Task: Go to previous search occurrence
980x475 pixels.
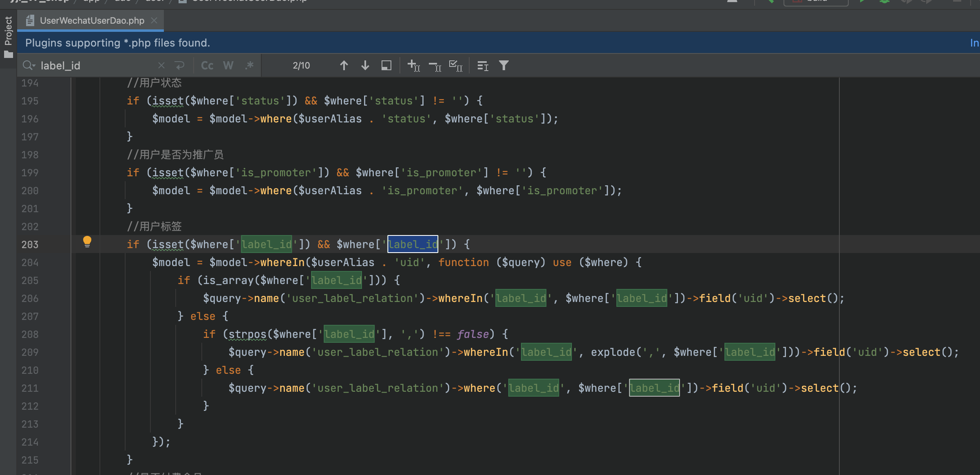Action: (x=344, y=65)
